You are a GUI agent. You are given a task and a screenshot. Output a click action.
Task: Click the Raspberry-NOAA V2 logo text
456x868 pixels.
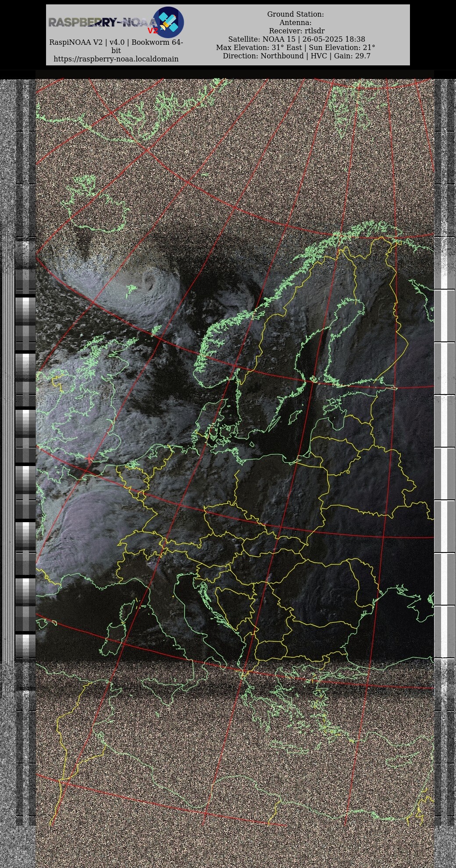point(103,24)
